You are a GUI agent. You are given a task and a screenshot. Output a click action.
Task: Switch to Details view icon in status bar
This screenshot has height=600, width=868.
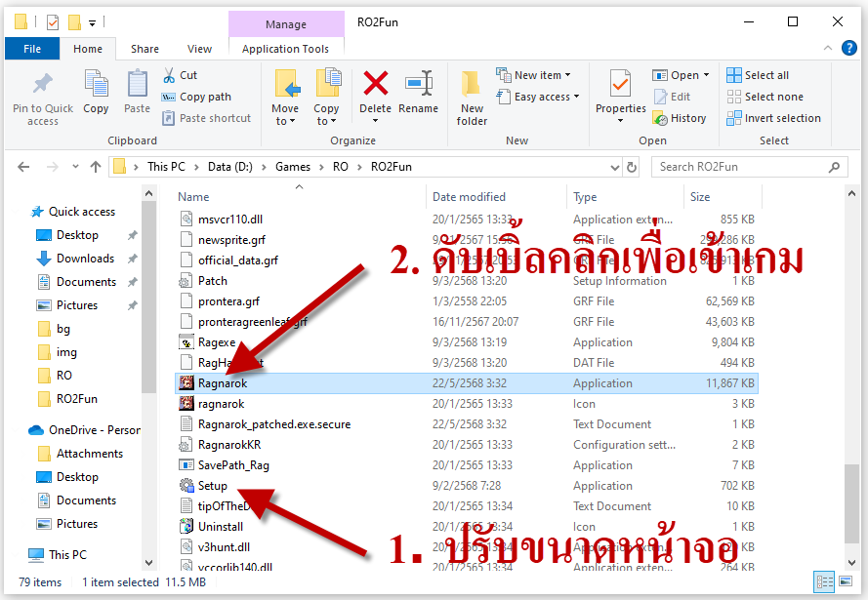[x=825, y=581]
